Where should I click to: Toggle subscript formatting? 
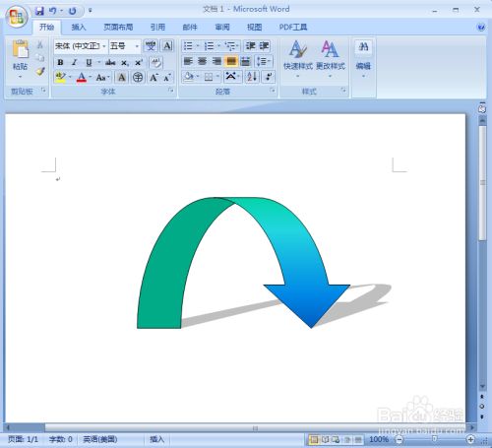point(125,62)
